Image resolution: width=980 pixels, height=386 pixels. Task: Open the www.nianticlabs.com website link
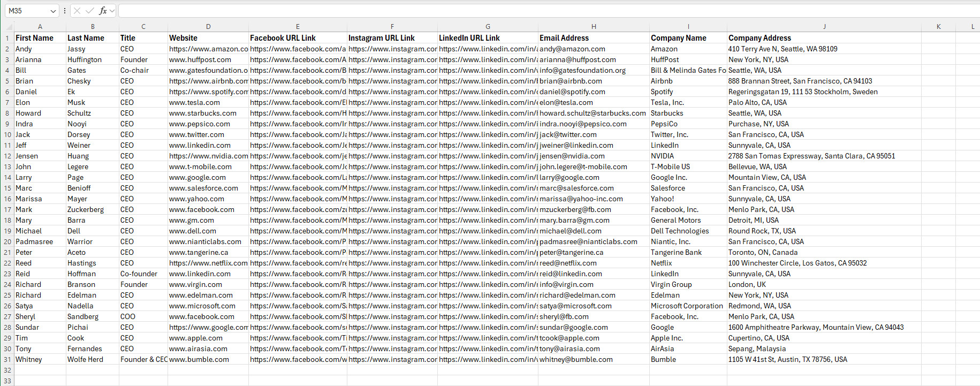coord(205,241)
